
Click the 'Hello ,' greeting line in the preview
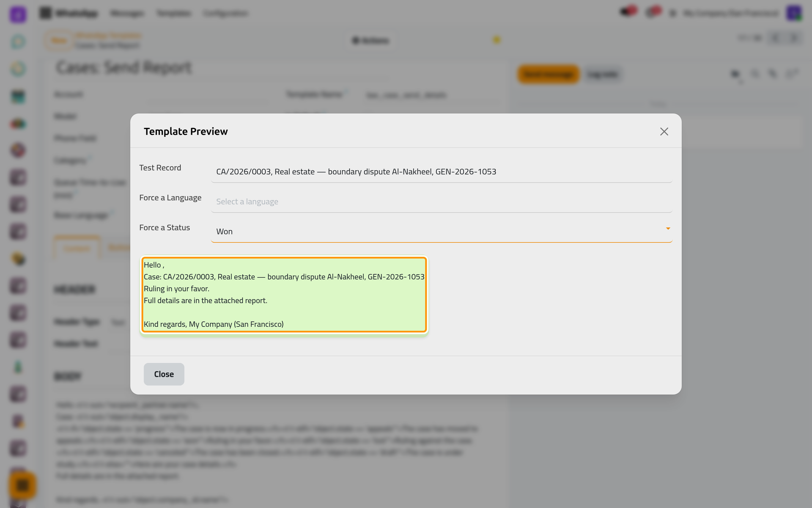[x=154, y=265]
